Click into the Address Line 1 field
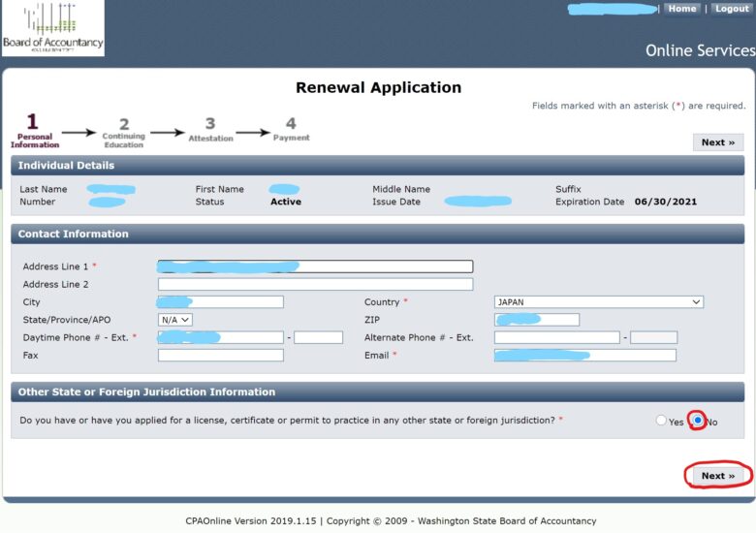 315,266
